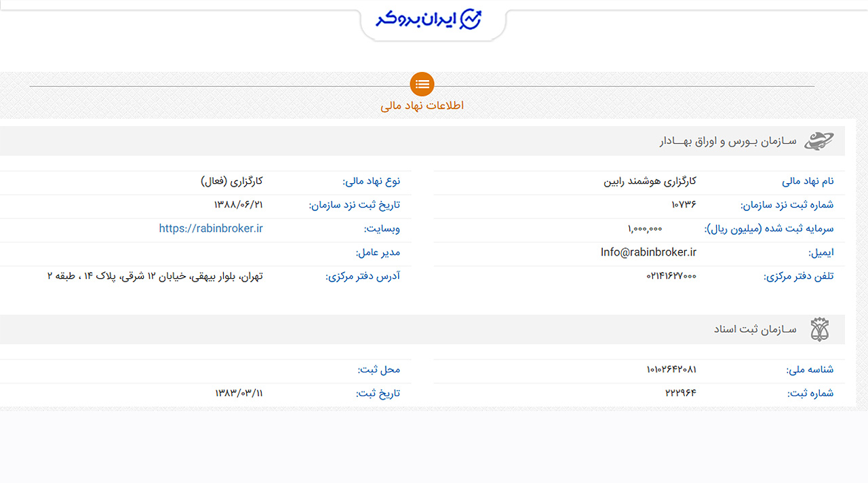Viewport: 868px width, 483px height.
Task: Click the نوع نهاد مالی label
Action: pos(371,182)
